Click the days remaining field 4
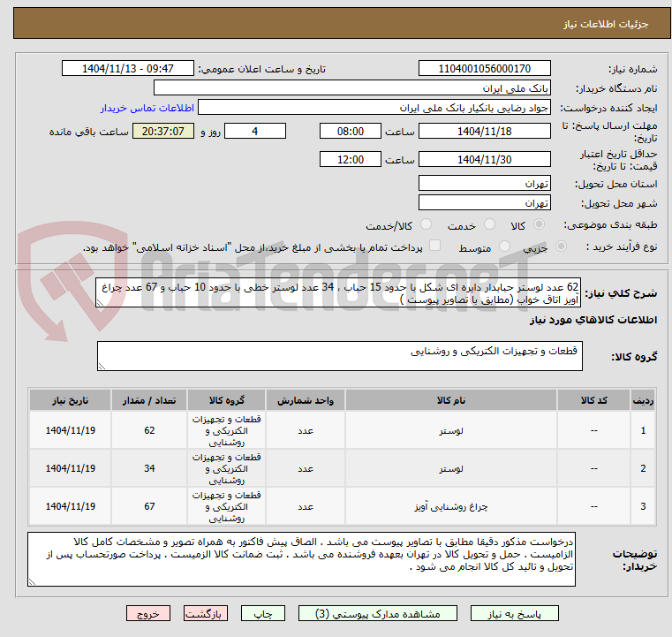Image resolution: width=672 pixels, height=637 pixels. tap(255, 131)
